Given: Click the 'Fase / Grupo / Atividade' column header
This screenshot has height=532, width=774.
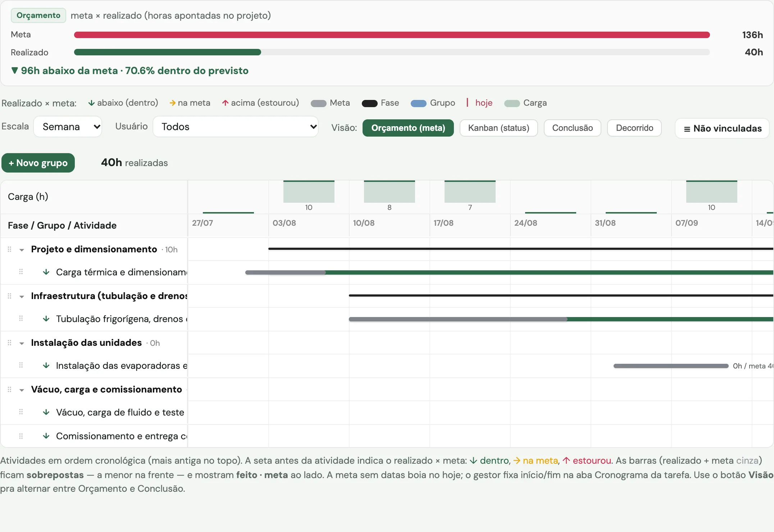Looking at the screenshot, I should coord(62,225).
